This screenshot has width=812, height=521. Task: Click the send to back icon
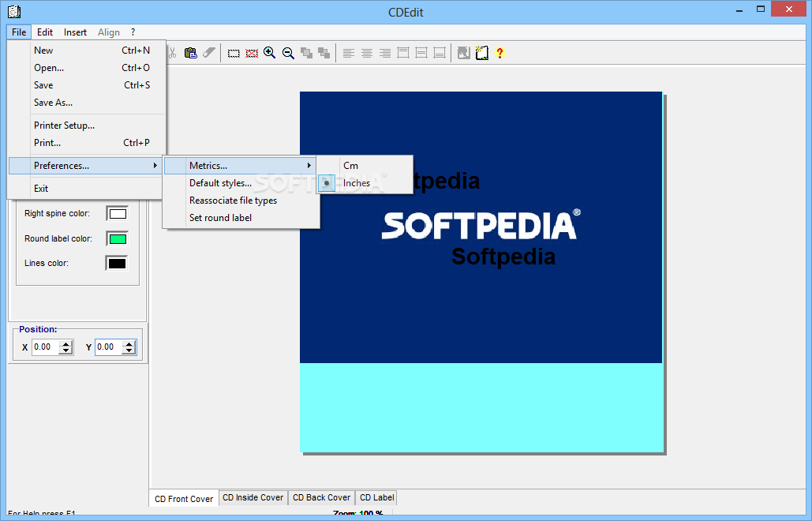tap(324, 53)
